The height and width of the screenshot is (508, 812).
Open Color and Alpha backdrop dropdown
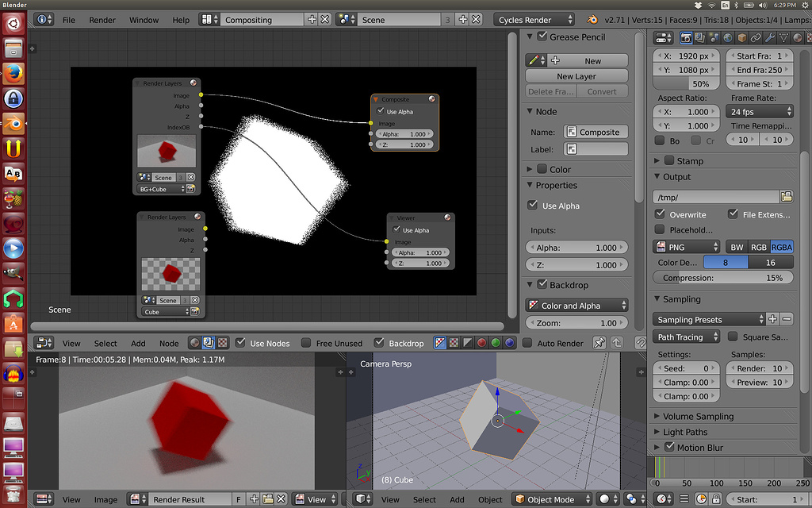tap(577, 306)
